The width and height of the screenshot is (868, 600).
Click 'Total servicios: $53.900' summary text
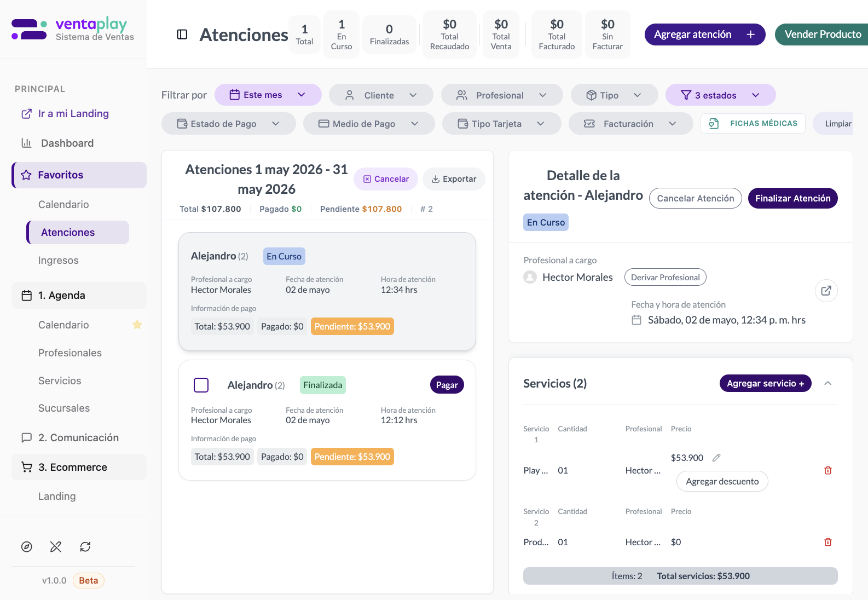[x=703, y=576]
